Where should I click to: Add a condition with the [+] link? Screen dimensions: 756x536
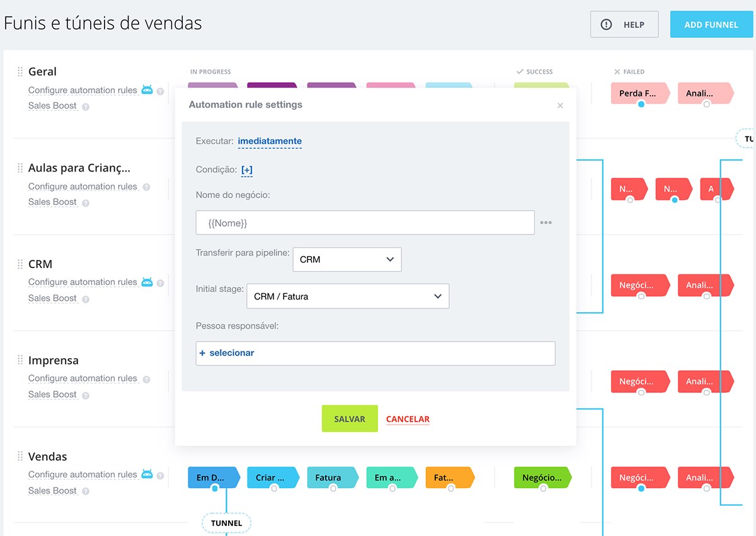click(x=247, y=170)
